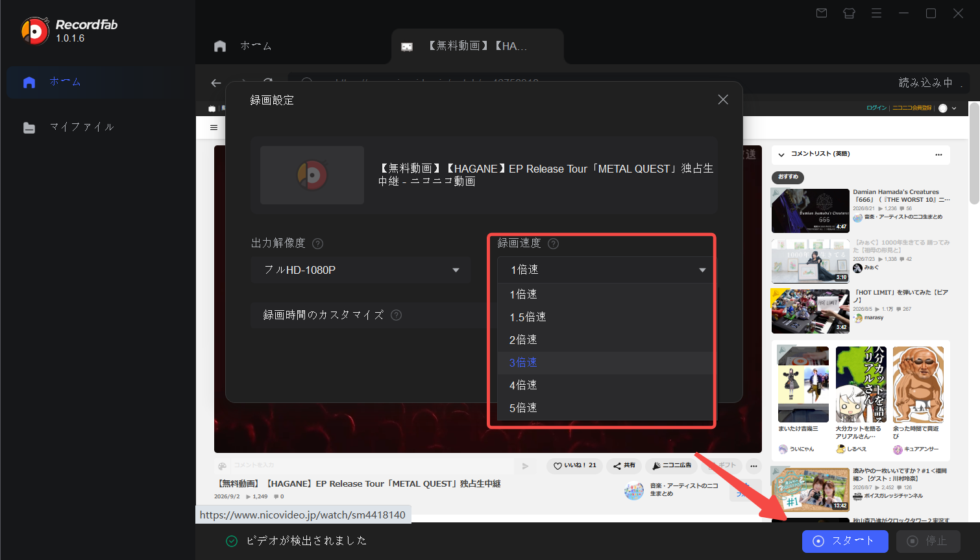Collapse the コメントリスト panel
Screen dimensions: 980x560
coord(781,154)
